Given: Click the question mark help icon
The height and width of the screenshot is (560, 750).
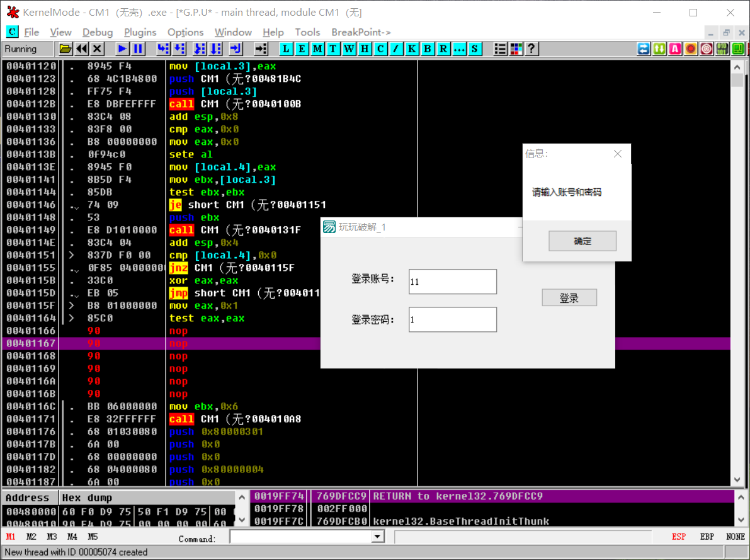Looking at the screenshot, I should [x=532, y=49].
